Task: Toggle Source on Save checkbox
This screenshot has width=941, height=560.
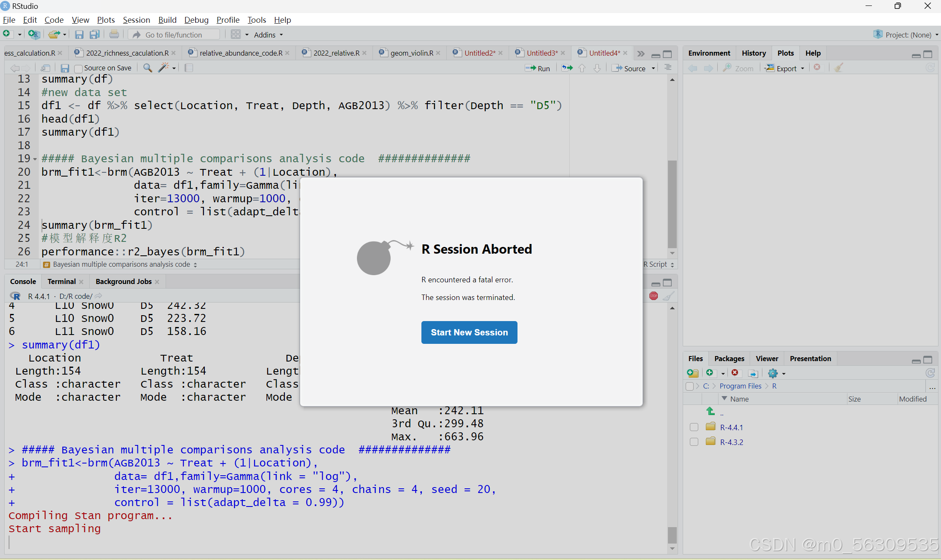Action: click(78, 68)
